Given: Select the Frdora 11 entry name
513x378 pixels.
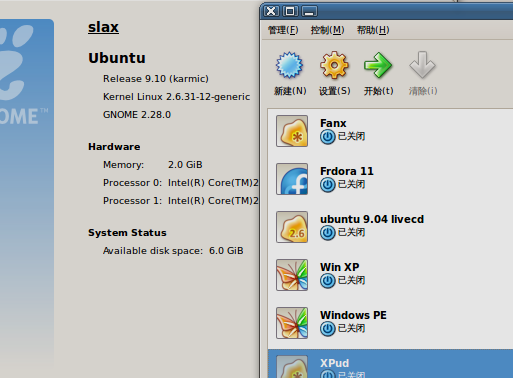Looking at the screenshot, I should pos(347,171).
